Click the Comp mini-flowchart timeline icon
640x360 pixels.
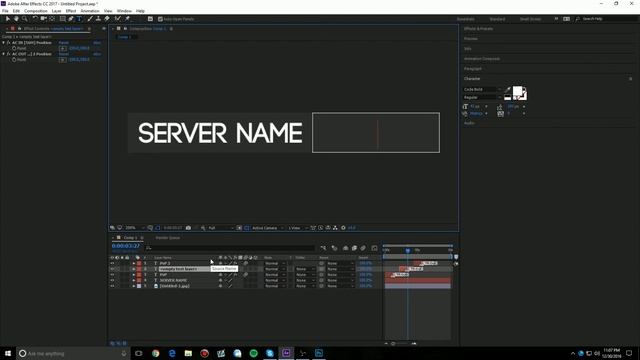[x=323, y=248]
